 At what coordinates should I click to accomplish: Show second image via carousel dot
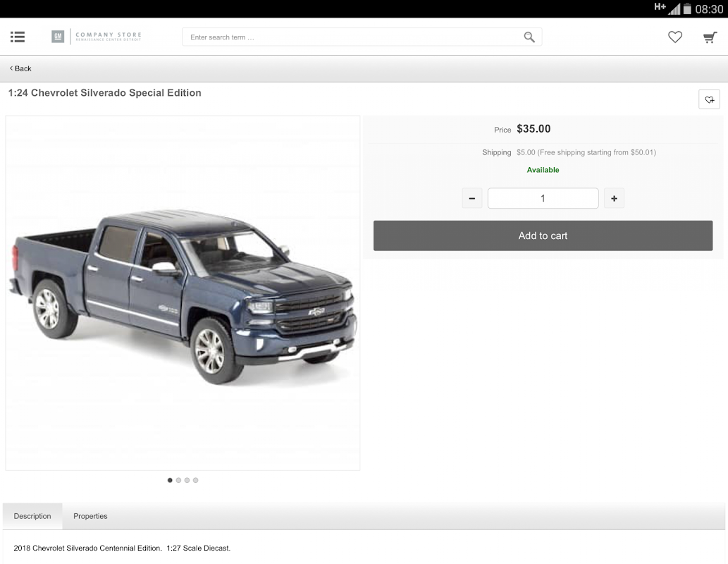click(178, 480)
